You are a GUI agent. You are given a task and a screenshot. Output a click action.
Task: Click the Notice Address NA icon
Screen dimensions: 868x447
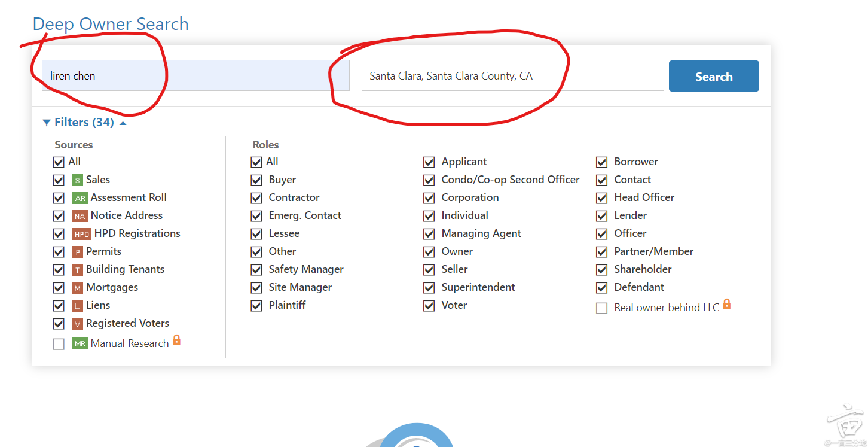80,216
